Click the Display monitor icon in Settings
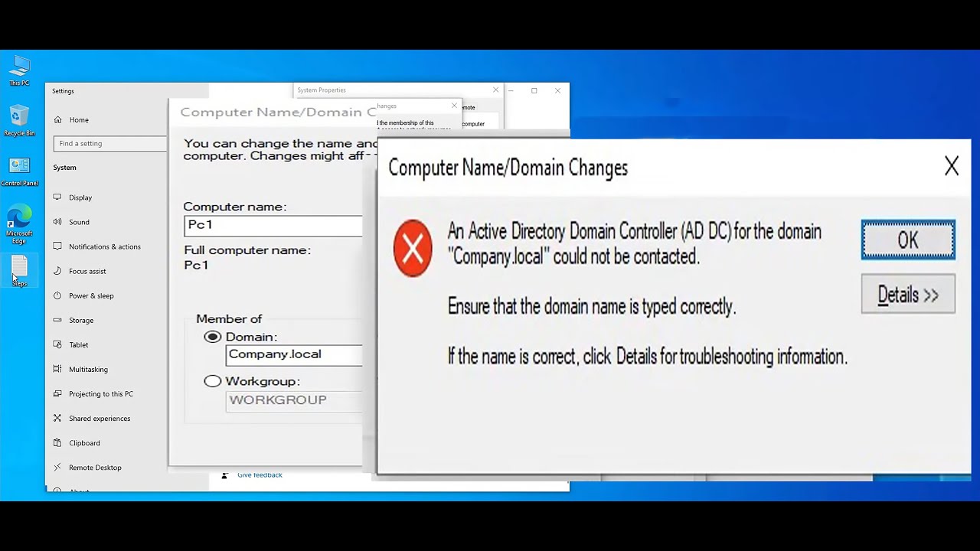The image size is (980, 551). [57, 197]
